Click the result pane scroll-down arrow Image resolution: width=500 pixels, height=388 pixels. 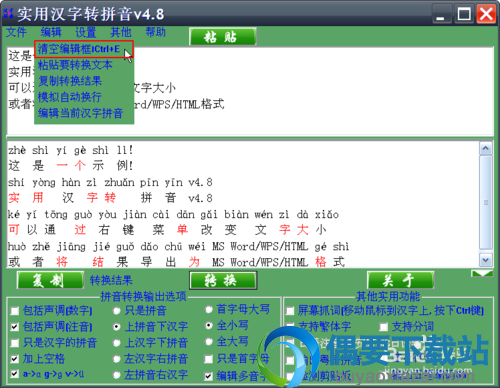click(x=486, y=260)
